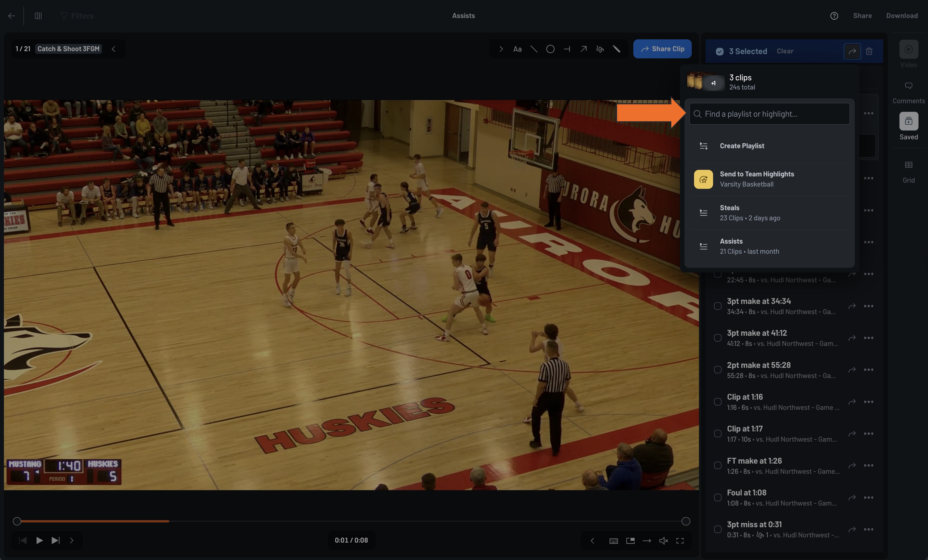Click the video progress timeline bar
This screenshot has height=560, width=928.
click(x=351, y=521)
